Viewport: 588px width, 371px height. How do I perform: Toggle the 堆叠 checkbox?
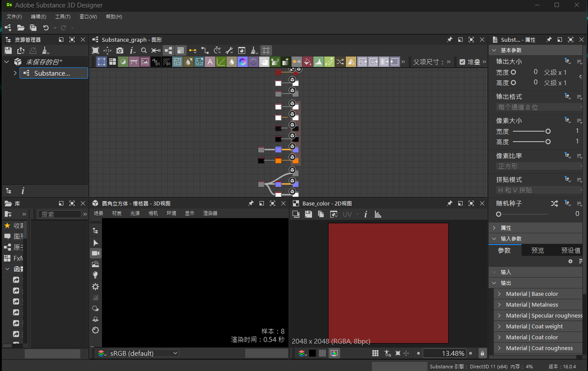click(x=462, y=62)
